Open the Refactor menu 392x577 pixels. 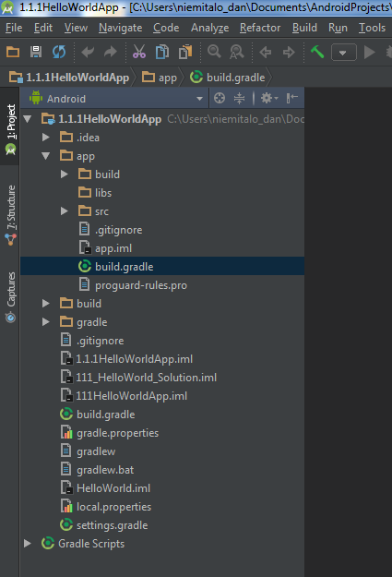260,28
